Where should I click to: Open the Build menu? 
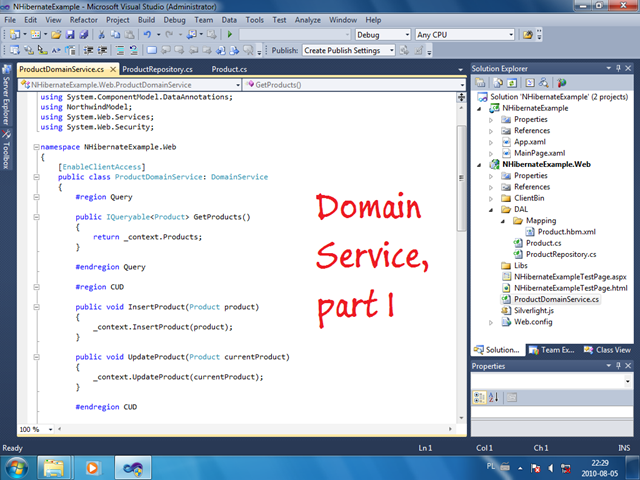[146, 20]
